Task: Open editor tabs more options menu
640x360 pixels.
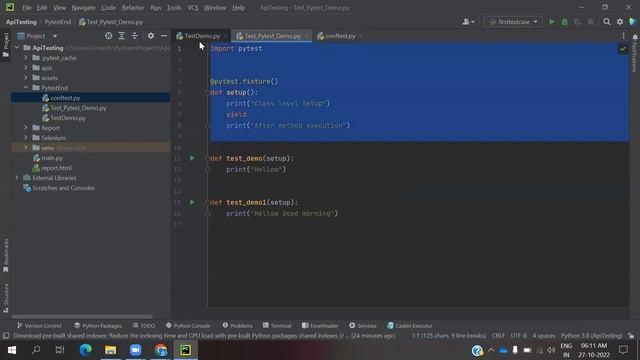Action: point(623,36)
